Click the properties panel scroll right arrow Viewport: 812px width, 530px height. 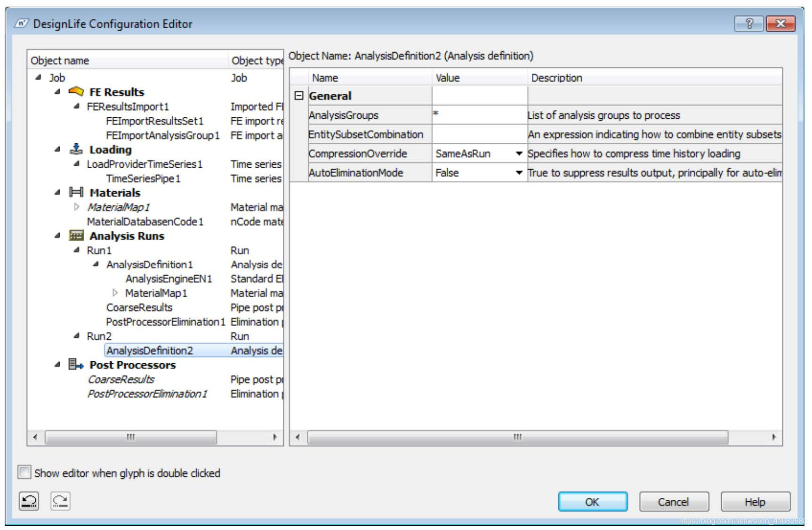774,437
